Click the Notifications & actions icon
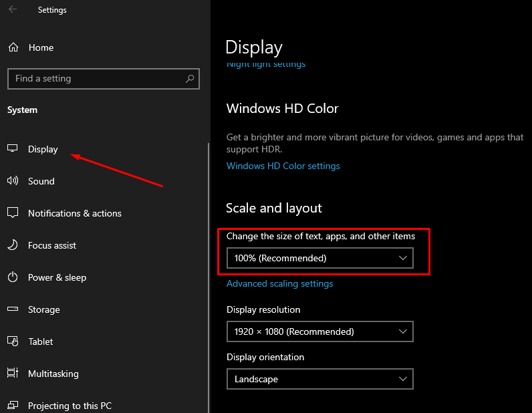Viewport: 532px width, 413px height. (13, 213)
